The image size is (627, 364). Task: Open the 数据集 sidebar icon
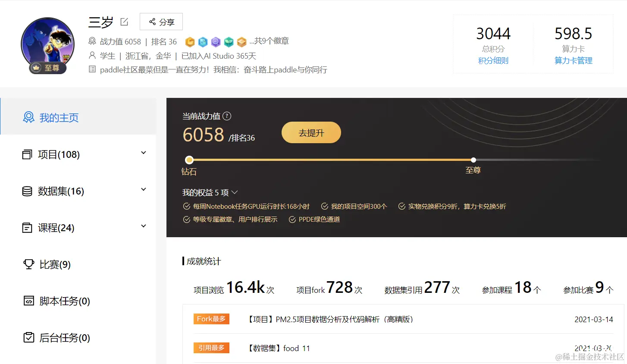pyautogui.click(x=27, y=191)
